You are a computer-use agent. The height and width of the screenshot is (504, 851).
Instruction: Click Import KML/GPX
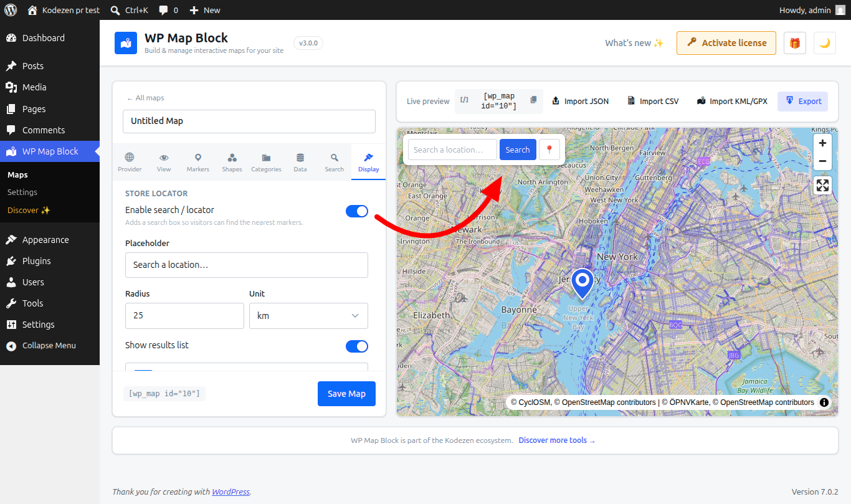pyautogui.click(x=732, y=101)
